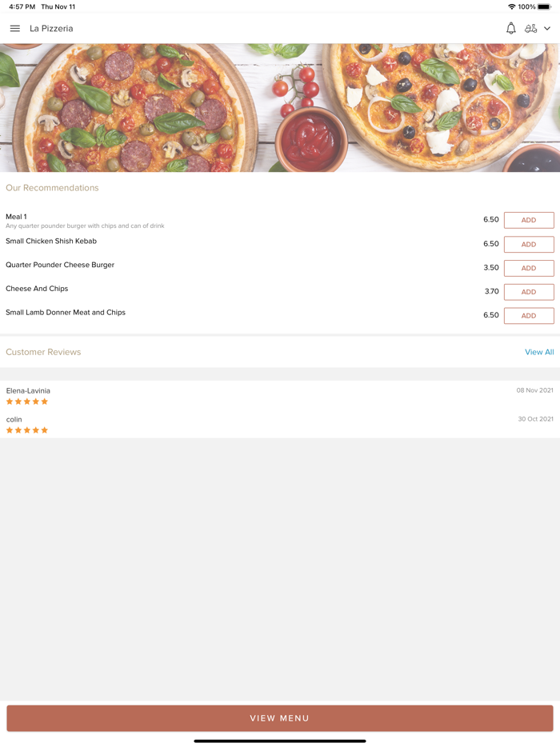Select the Customer Reviews section header
Viewport: 560px width, 747px height.
click(x=43, y=352)
